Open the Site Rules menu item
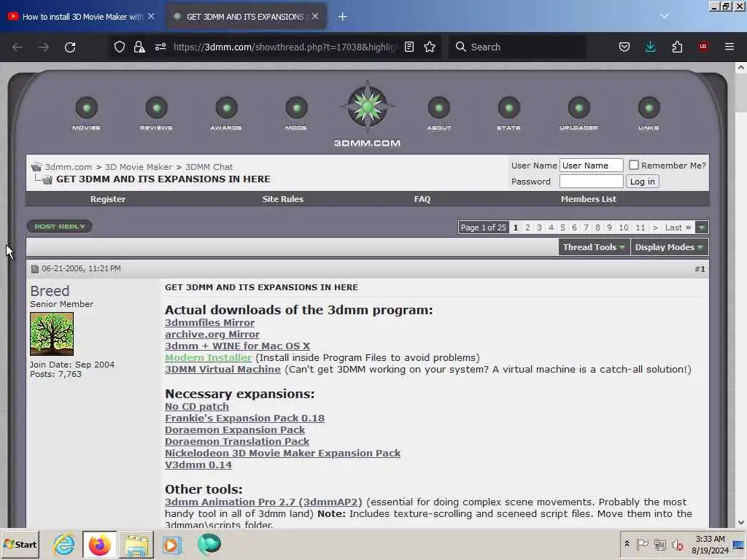Viewport: 747px width, 560px height. click(x=282, y=199)
